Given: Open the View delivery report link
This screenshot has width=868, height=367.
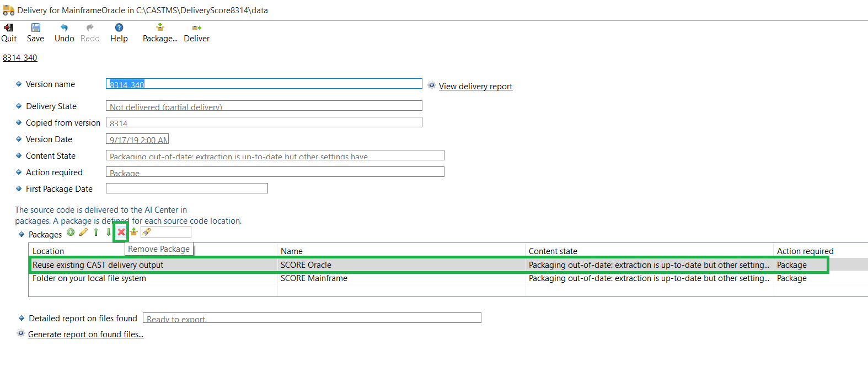Looking at the screenshot, I should (475, 87).
